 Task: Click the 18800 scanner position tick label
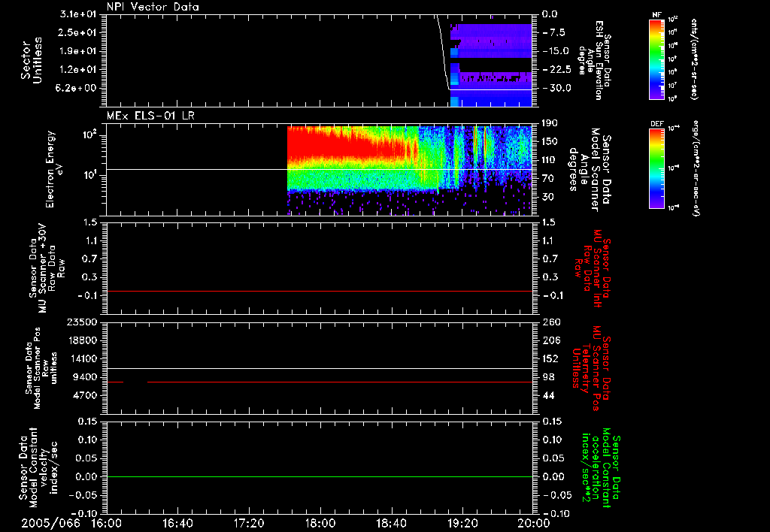tap(83, 340)
